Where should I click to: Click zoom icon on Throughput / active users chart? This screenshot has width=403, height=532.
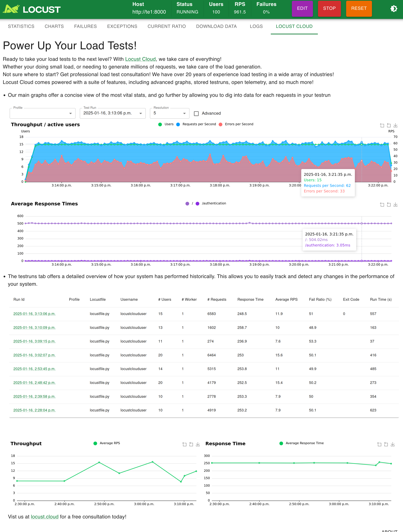tap(382, 125)
